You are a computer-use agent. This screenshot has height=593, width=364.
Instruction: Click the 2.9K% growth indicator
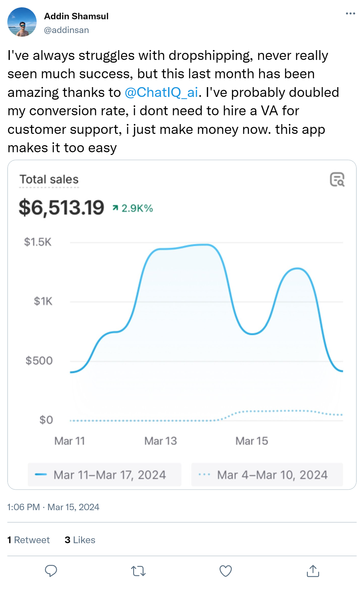(133, 208)
